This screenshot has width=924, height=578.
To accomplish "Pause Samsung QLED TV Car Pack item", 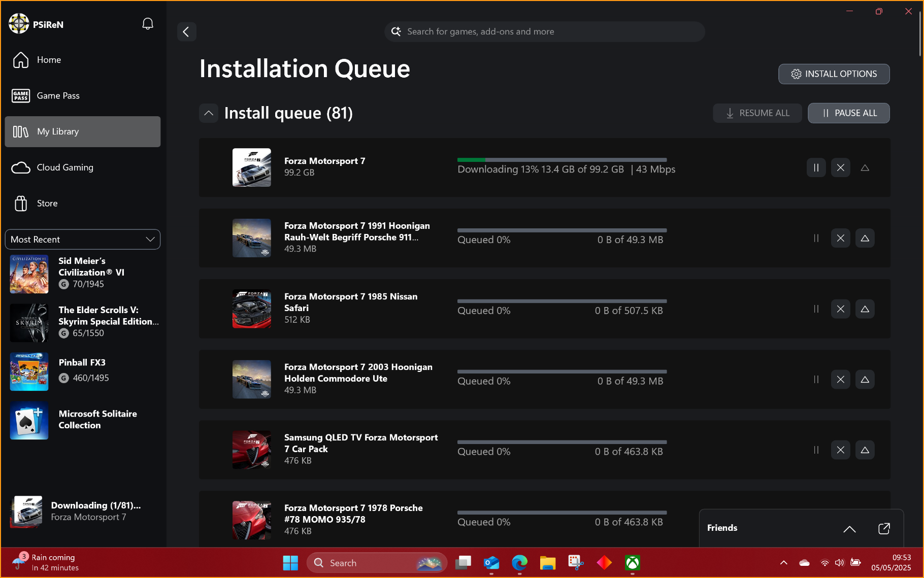I will (x=816, y=450).
